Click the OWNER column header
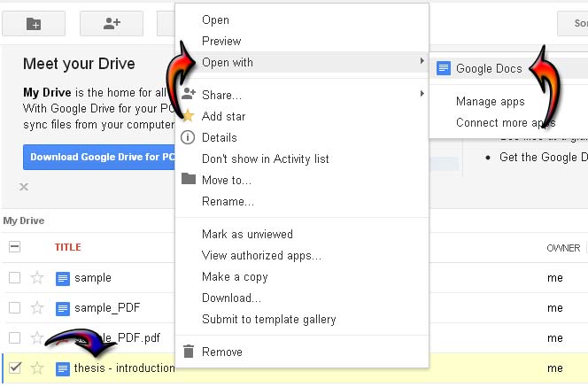 [x=563, y=248]
